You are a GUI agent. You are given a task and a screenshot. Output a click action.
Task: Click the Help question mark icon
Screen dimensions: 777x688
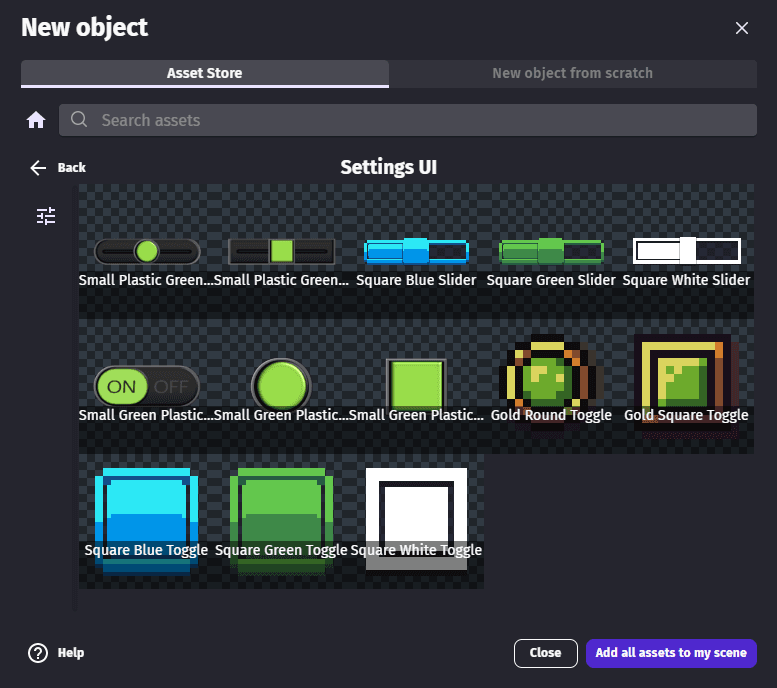tap(38, 653)
